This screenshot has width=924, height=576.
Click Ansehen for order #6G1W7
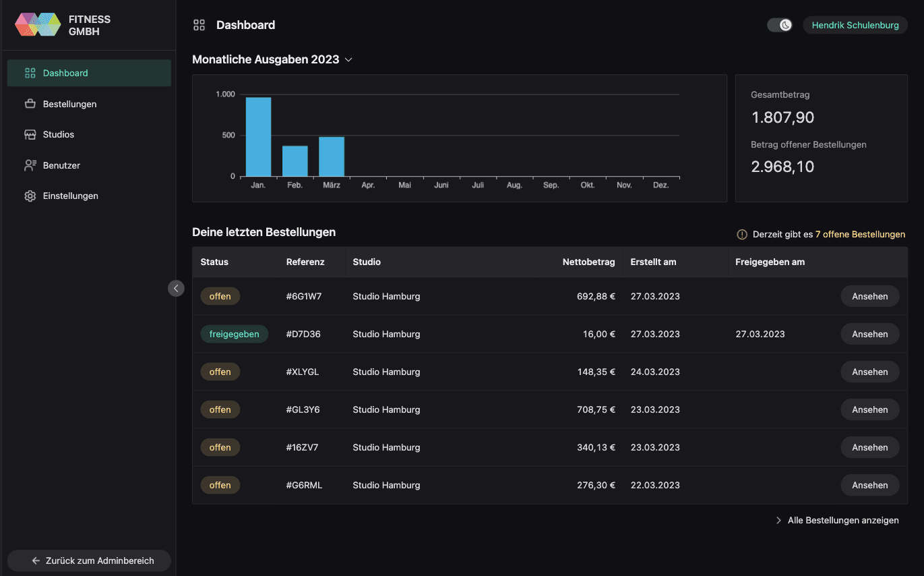870,296
